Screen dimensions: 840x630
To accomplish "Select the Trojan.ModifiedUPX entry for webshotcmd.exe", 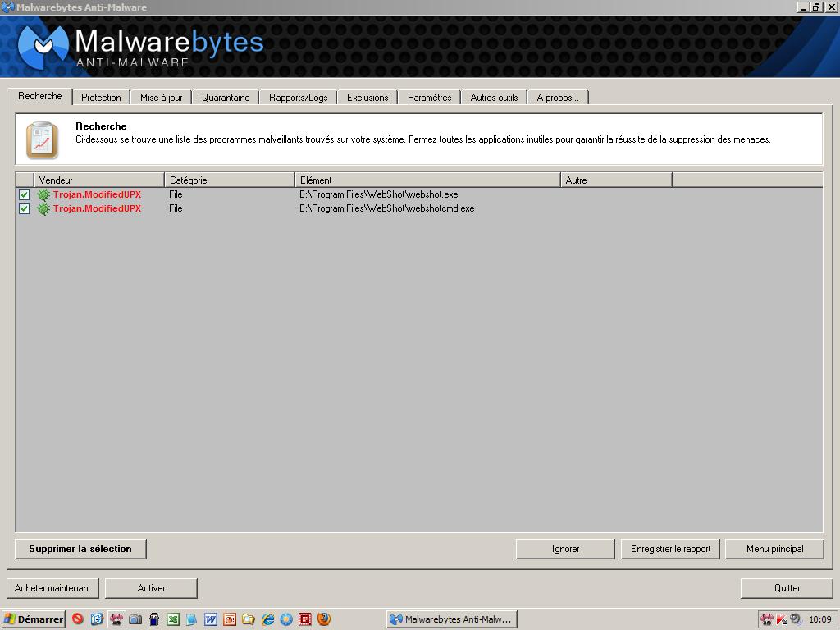I will coord(97,208).
